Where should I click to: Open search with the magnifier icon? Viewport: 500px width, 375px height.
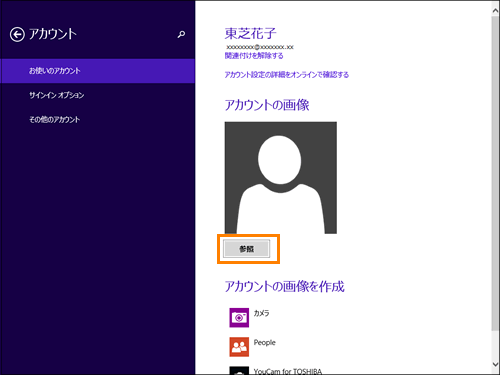tap(181, 34)
